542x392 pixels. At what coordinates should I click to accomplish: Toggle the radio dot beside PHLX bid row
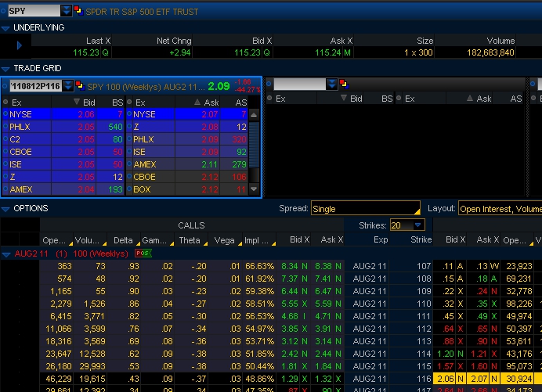coord(5,126)
